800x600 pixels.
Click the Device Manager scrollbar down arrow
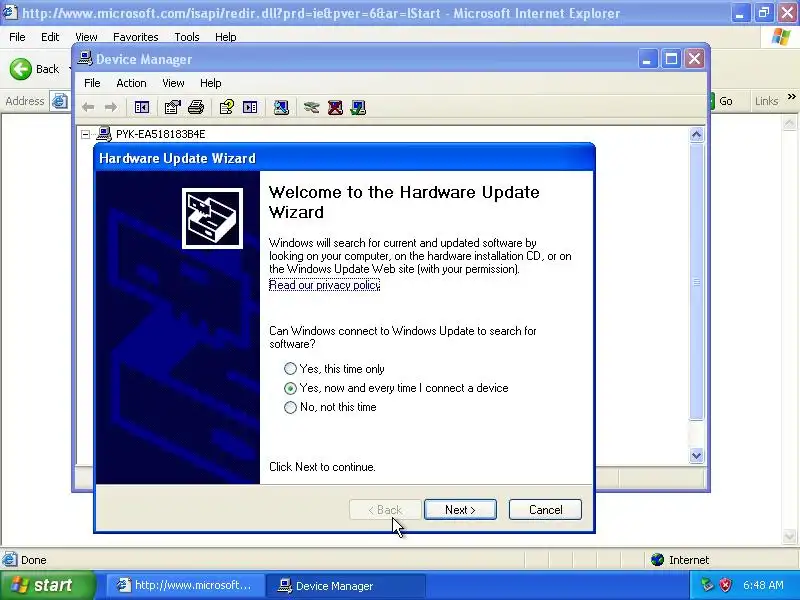696,455
